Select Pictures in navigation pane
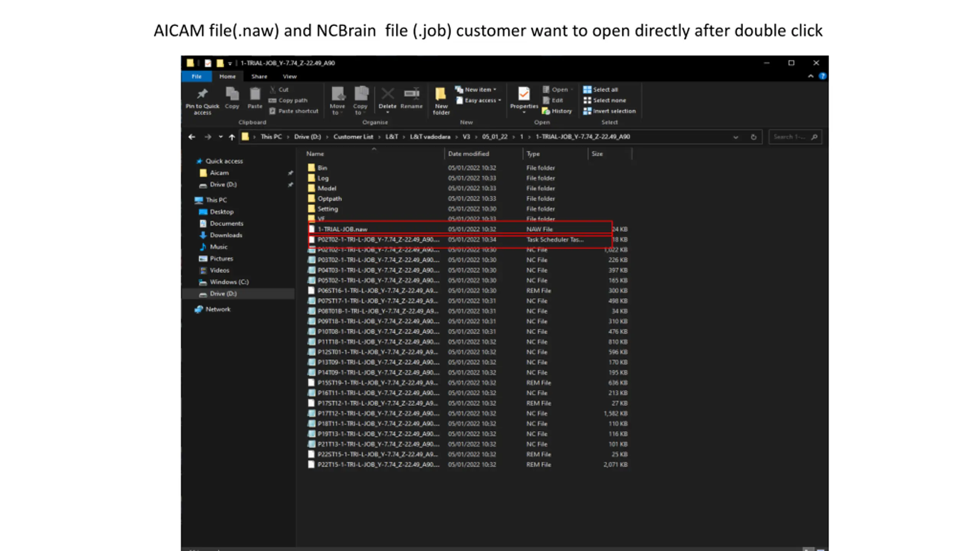Screen dimensions: 980x551 pyautogui.click(x=221, y=259)
